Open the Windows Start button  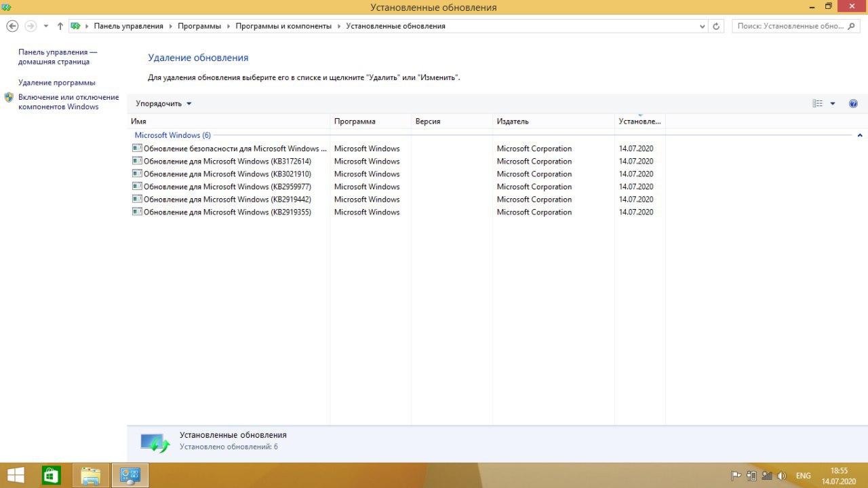[16, 475]
